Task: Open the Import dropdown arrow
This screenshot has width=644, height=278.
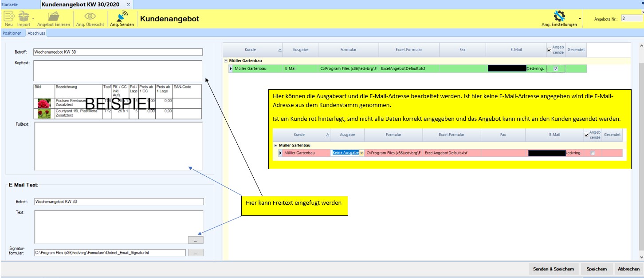Action: tap(33, 18)
